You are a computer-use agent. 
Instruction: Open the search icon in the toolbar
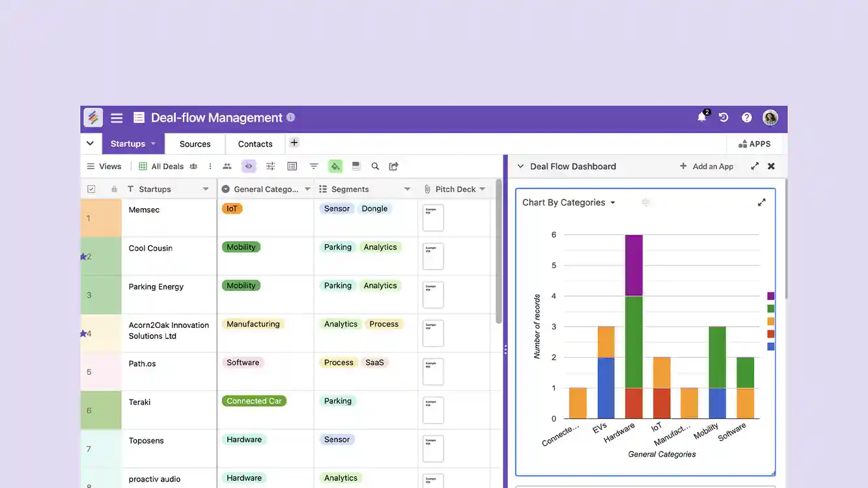(x=375, y=166)
